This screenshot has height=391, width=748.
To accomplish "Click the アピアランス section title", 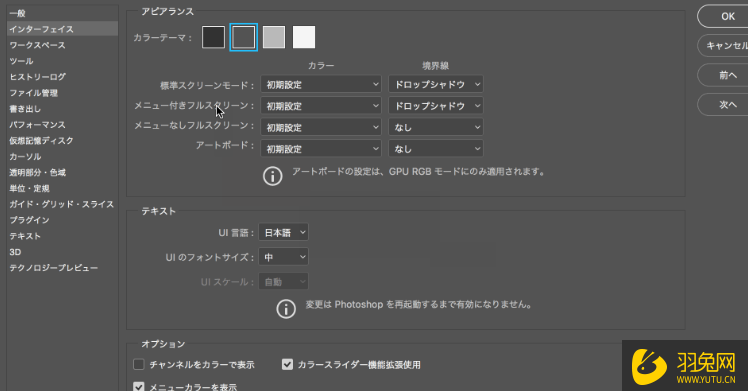I will tap(167, 11).
